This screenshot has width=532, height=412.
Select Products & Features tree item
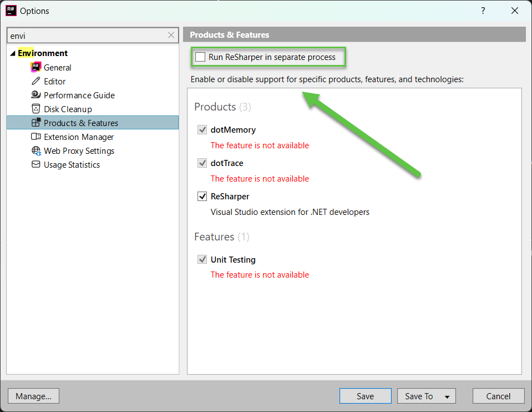[x=92, y=123]
